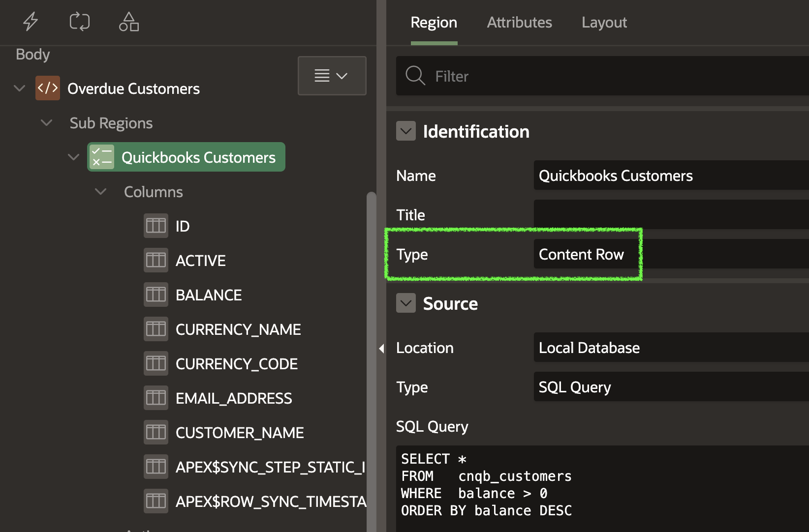Select the Columns tree label
The image size is (809, 532).
(153, 192)
